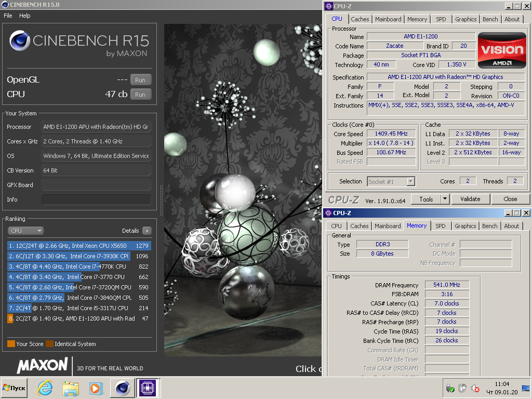Click the memory Size value 8 GBytes
This screenshot has width=532, height=399.
point(382,254)
